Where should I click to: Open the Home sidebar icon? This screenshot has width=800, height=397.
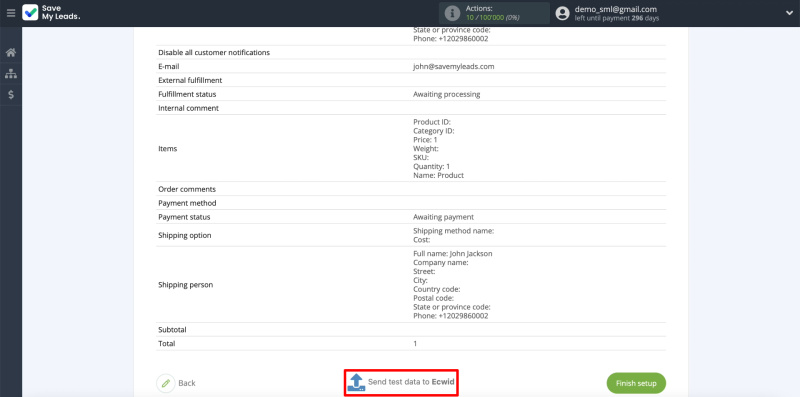pyautogui.click(x=11, y=53)
